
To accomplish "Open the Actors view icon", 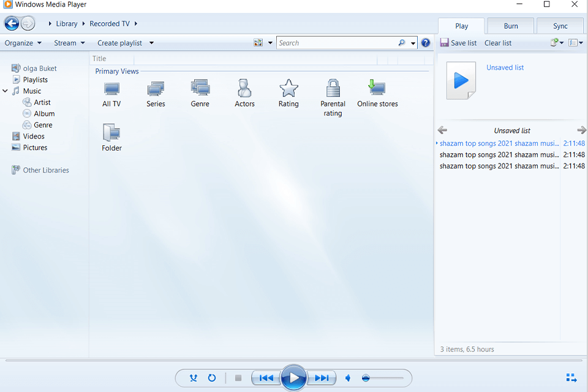I will tap(244, 93).
